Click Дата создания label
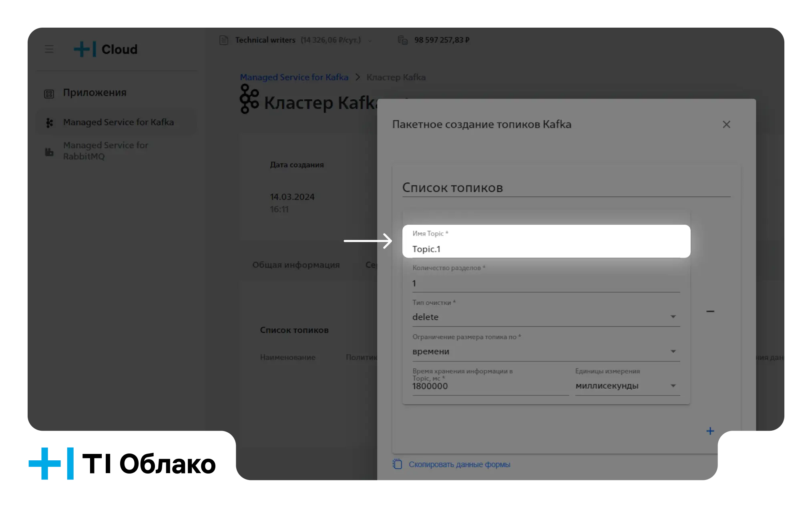 tap(297, 165)
